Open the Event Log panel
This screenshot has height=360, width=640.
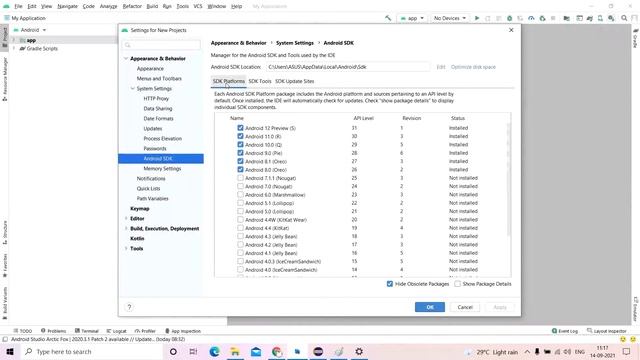click(565, 331)
